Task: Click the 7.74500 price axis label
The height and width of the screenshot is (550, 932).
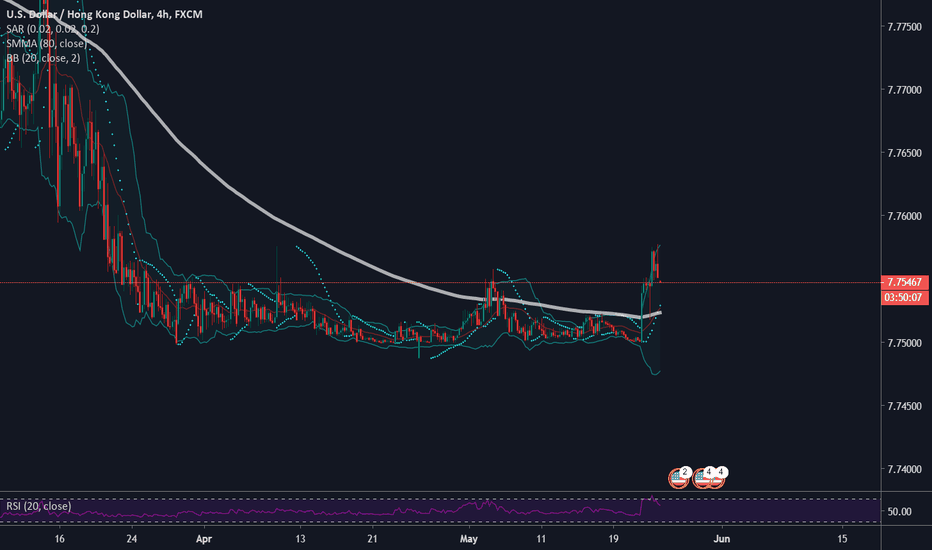Action: [904, 406]
